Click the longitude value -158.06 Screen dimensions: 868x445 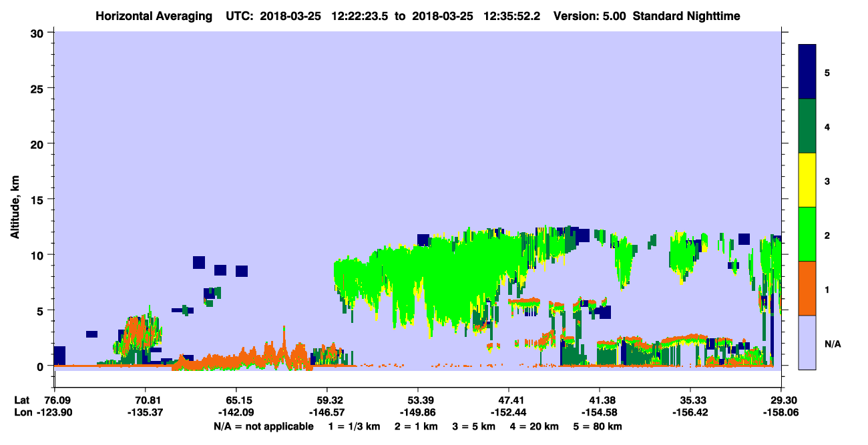click(781, 412)
